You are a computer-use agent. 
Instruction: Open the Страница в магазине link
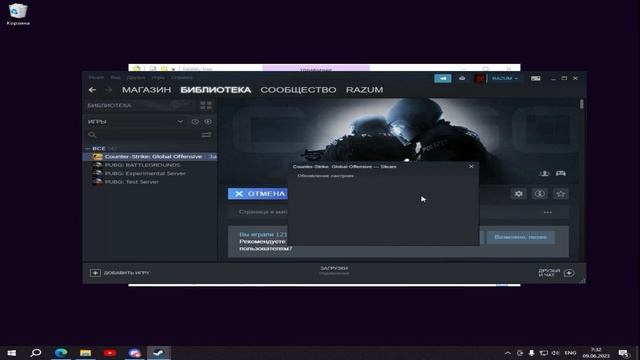point(263,212)
